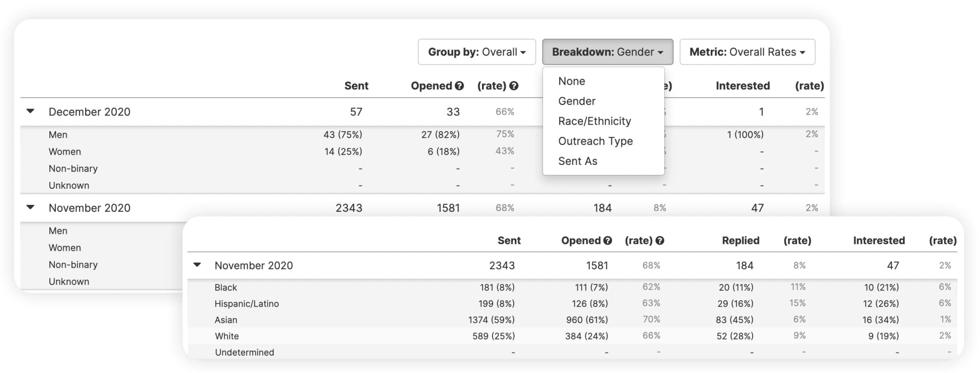The image size is (980, 373).
Task: Open the Group by: Overall dropdown
Action: coord(476,52)
